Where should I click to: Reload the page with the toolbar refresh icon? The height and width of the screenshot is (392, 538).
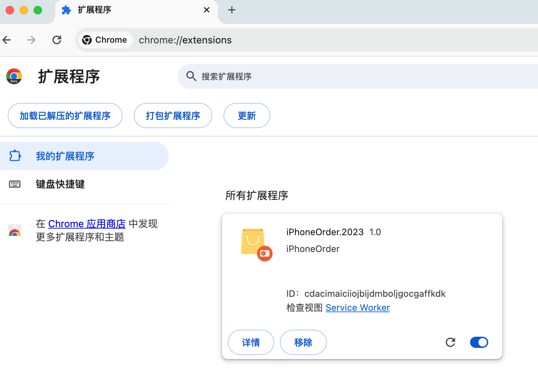point(57,40)
